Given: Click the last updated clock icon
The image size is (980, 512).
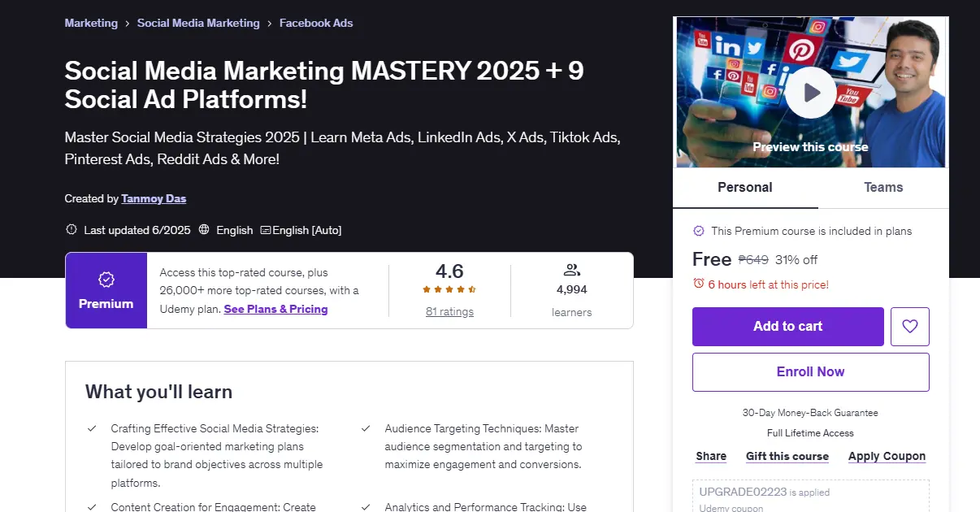Looking at the screenshot, I should click(72, 230).
